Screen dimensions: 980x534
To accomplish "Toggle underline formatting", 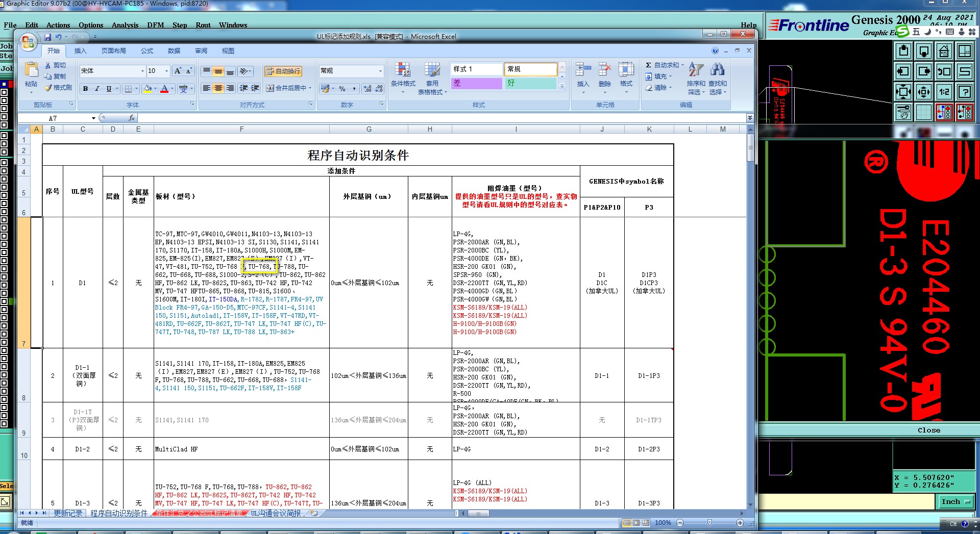I will pos(109,88).
